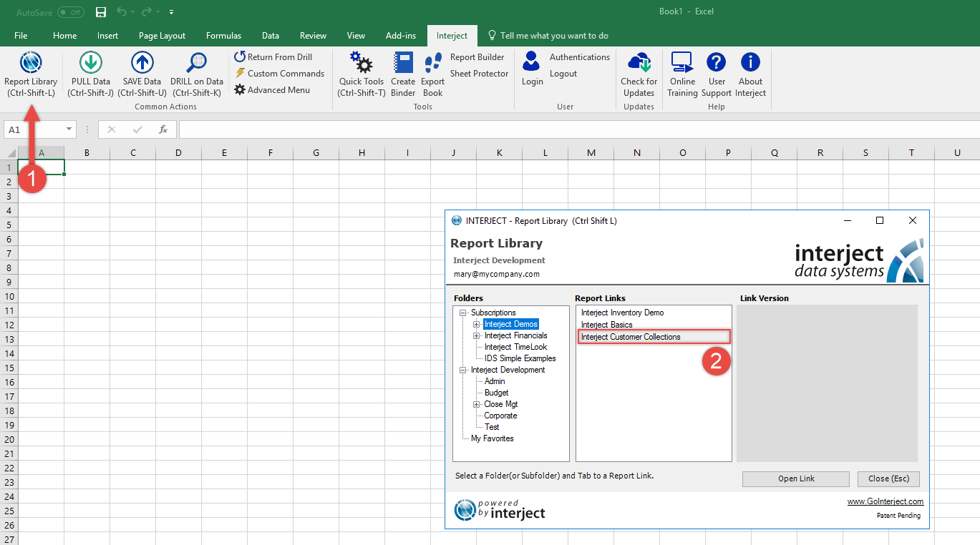Select My Favorites folder
This screenshot has width=980, height=545.
[x=492, y=438]
